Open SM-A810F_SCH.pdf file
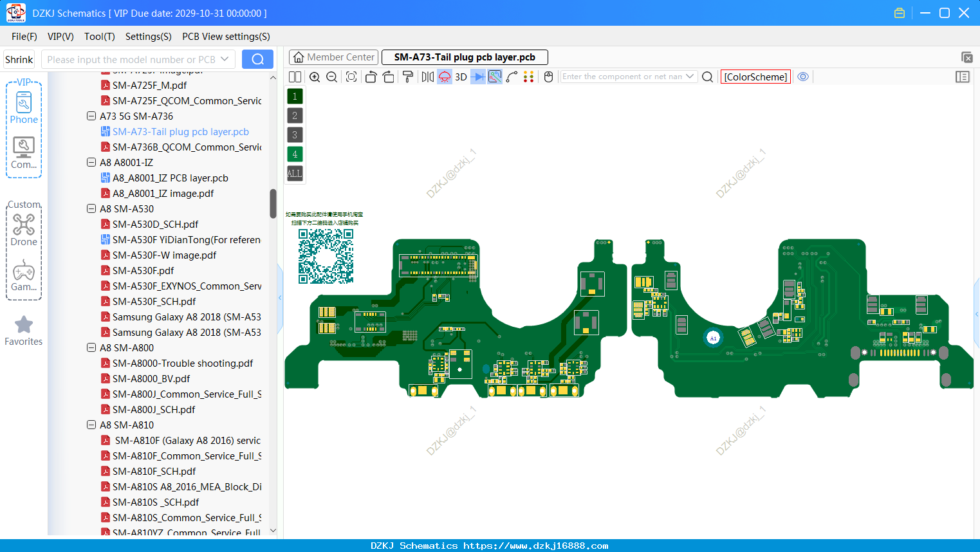Screen dimensions: 980x552 (x=149, y=472)
